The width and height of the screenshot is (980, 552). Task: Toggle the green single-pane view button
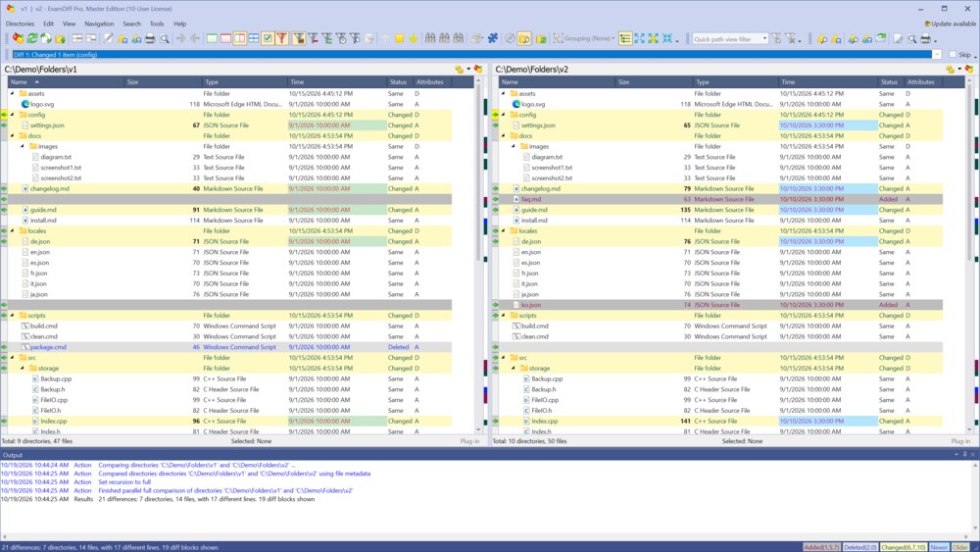click(212, 39)
